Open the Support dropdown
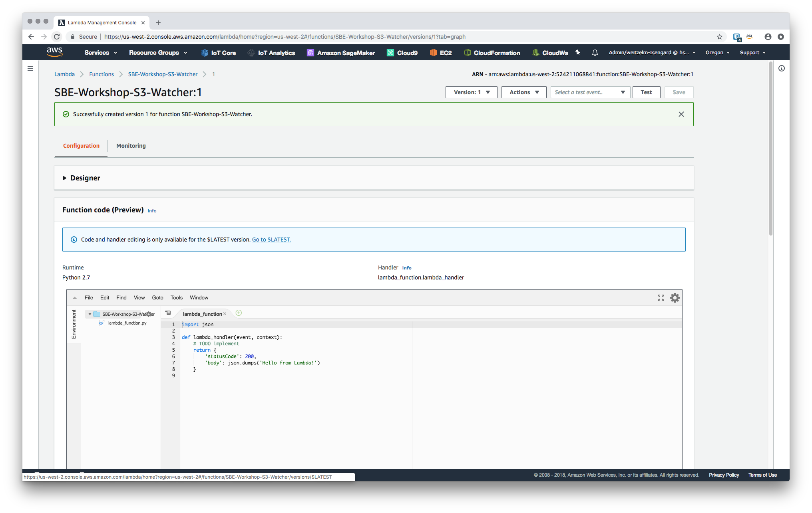The image size is (812, 513). pos(753,53)
